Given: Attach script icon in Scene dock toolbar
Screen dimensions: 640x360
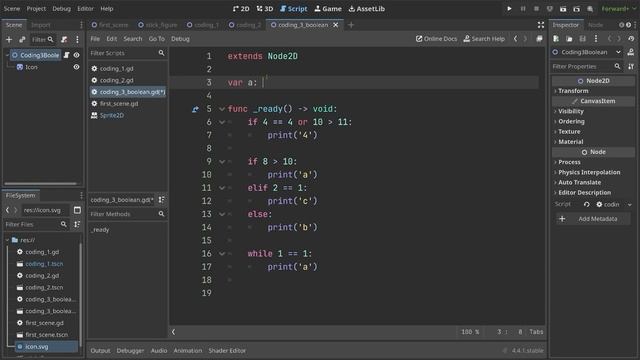Looking at the screenshot, I should 64,40.
